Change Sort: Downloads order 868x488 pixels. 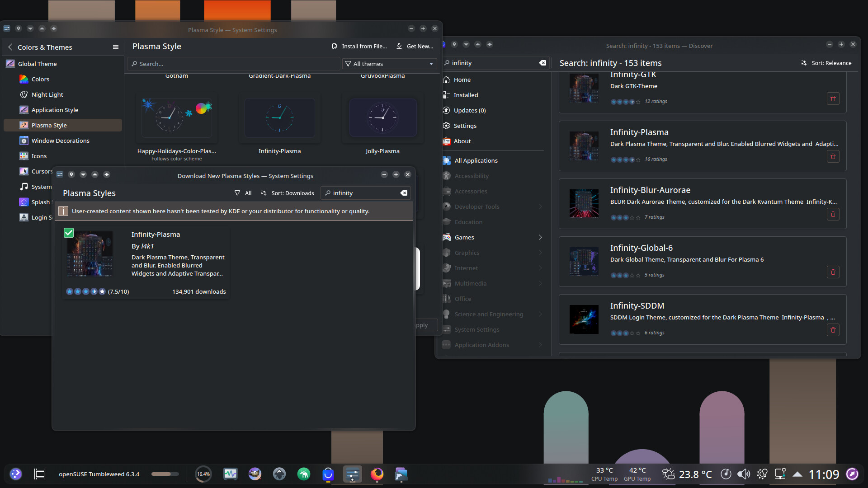[288, 193]
